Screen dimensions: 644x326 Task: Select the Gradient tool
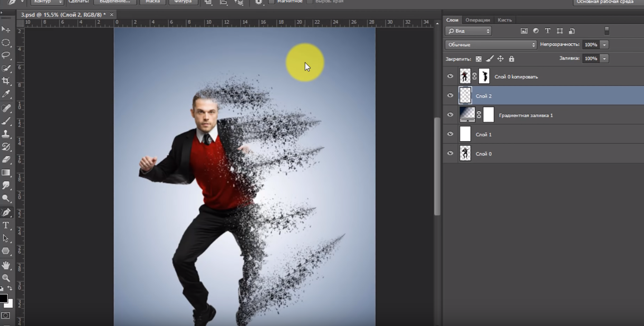(x=6, y=173)
